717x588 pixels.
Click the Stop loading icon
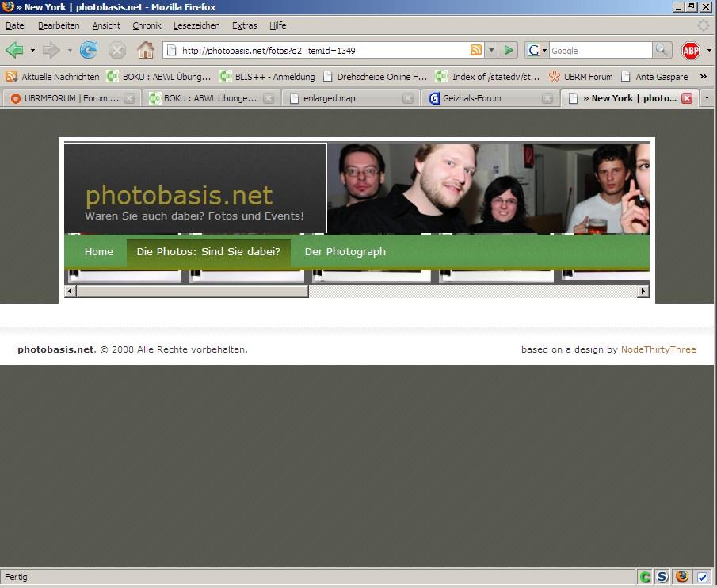click(x=117, y=50)
